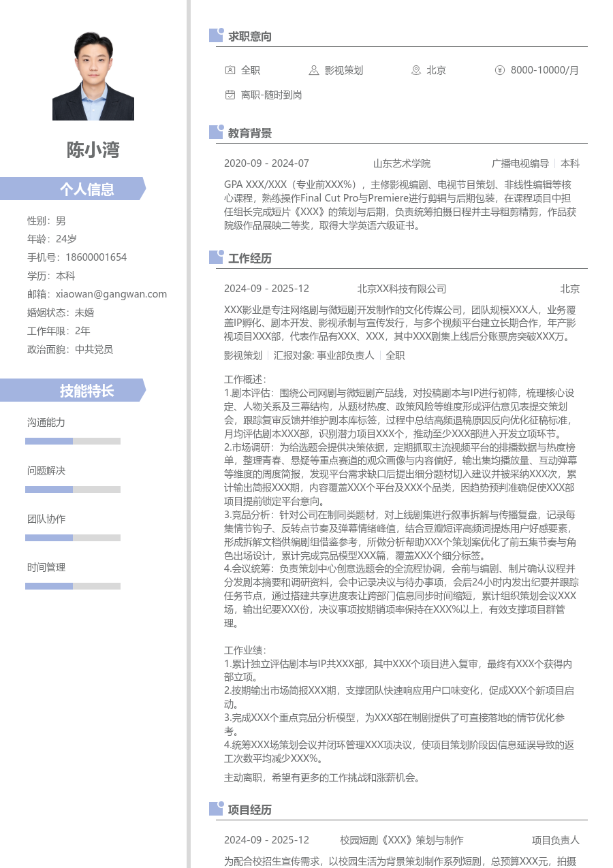
Task: Click the salary text 8000-10000/月
Action: (x=545, y=70)
